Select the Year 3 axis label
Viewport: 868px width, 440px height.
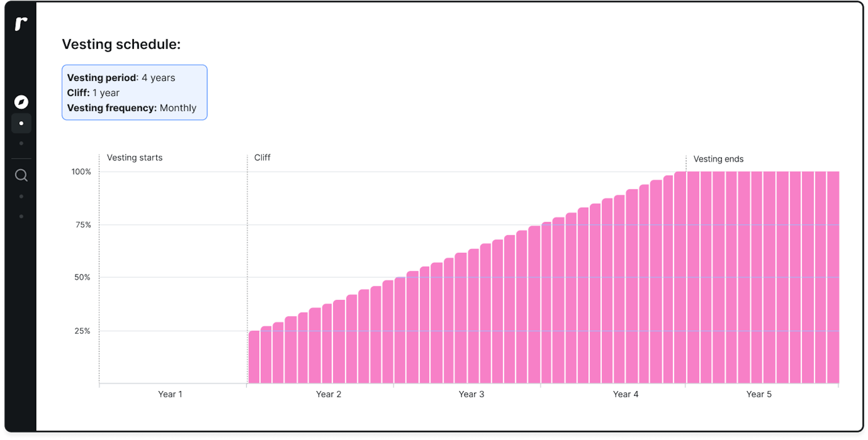pos(471,394)
